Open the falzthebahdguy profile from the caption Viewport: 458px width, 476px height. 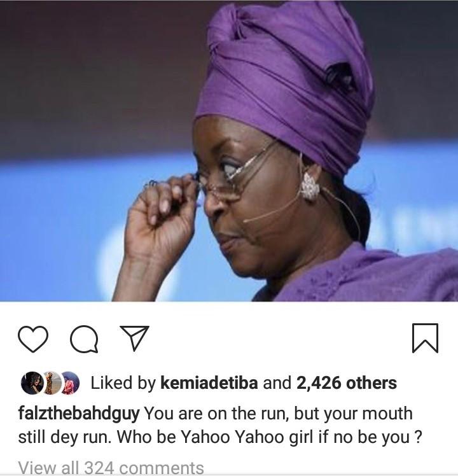(79, 414)
